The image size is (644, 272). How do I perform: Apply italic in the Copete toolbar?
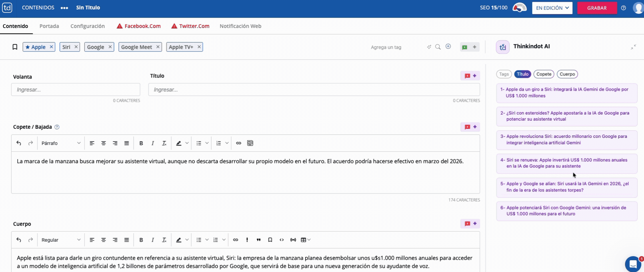pos(153,143)
